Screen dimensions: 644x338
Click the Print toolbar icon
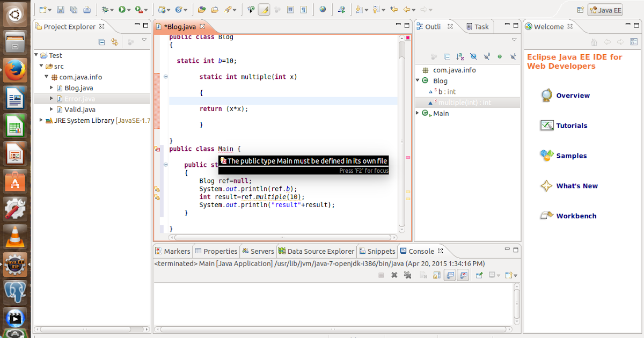point(87,10)
